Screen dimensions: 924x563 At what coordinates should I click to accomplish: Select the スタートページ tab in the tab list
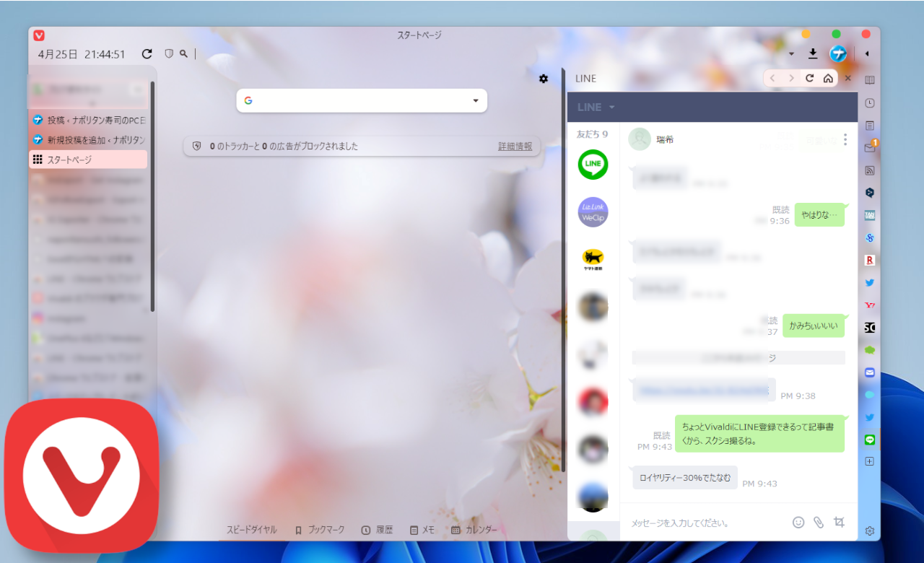pyautogui.click(x=88, y=160)
